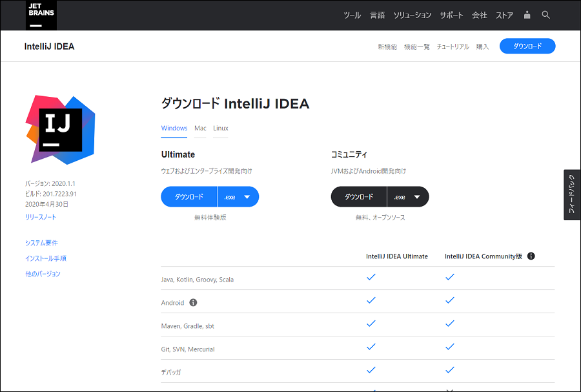
Task: Click the IntelliJ IDEA Community版 column header
Action: (483, 256)
